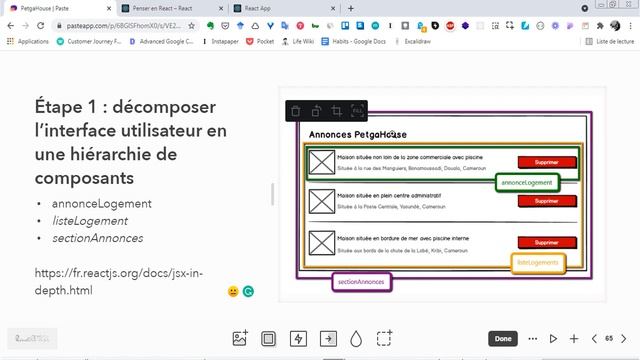Open the droplet color theme tool

356,339
